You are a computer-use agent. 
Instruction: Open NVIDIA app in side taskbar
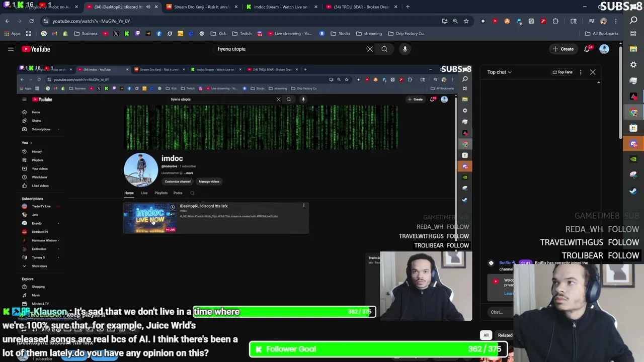coord(633,159)
